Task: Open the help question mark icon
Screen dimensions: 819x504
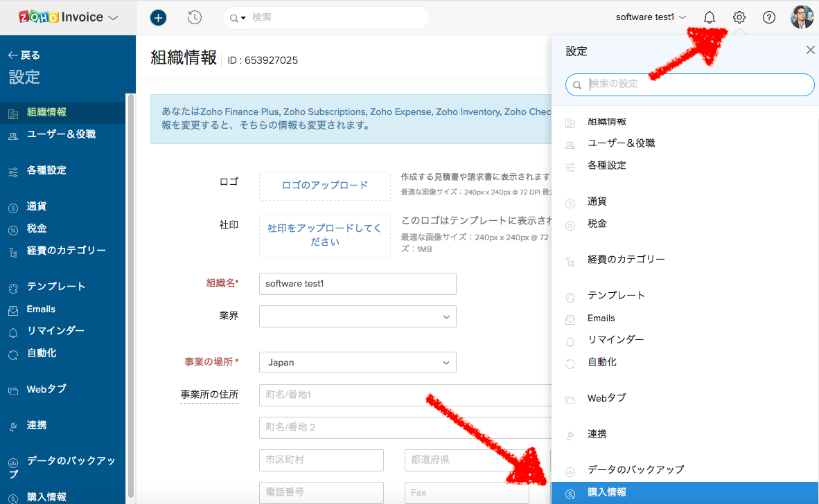Action: coord(769,17)
